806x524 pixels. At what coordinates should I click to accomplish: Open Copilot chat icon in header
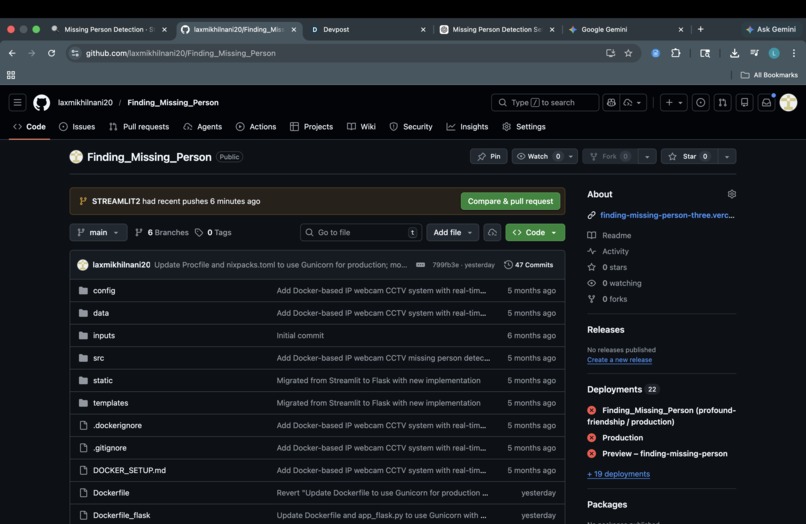tap(611, 103)
